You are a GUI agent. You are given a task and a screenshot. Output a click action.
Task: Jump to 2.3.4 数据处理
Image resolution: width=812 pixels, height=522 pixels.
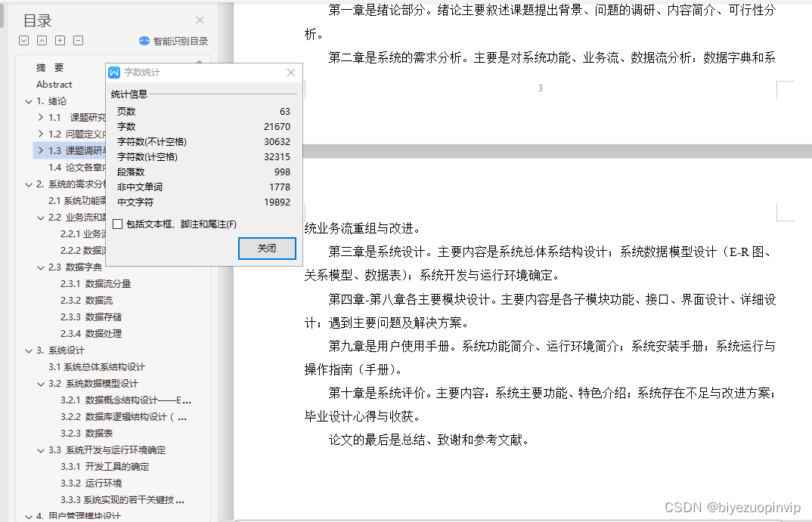91,333
